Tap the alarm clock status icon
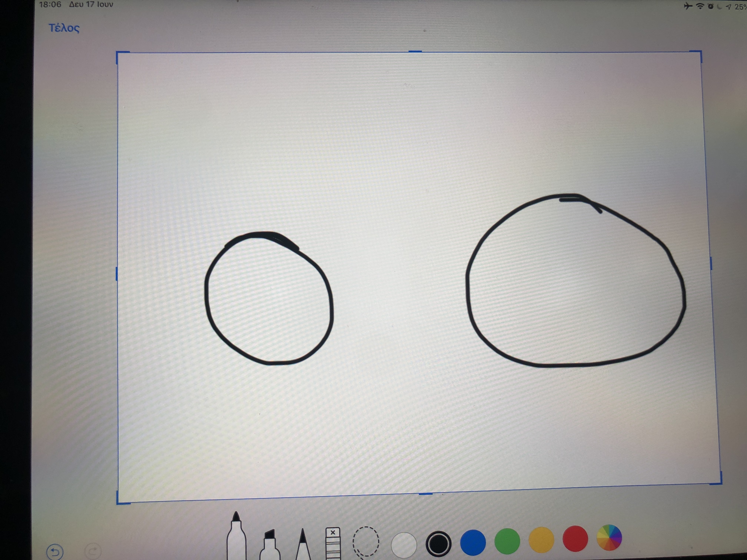This screenshot has width=747, height=560. point(711,6)
